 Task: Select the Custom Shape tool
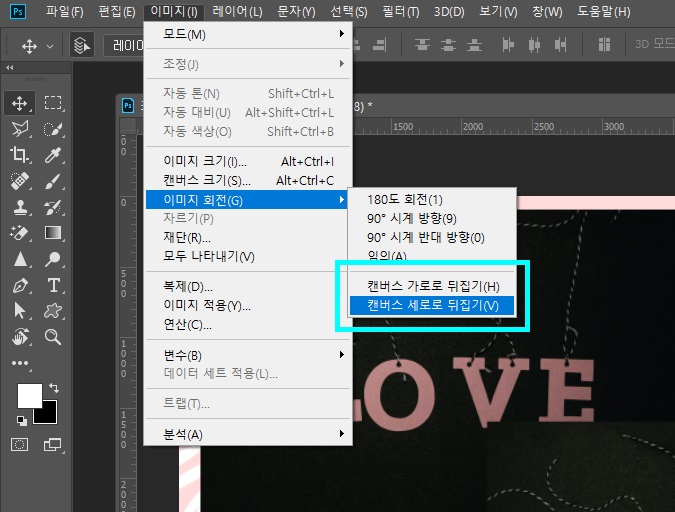tap(53, 310)
